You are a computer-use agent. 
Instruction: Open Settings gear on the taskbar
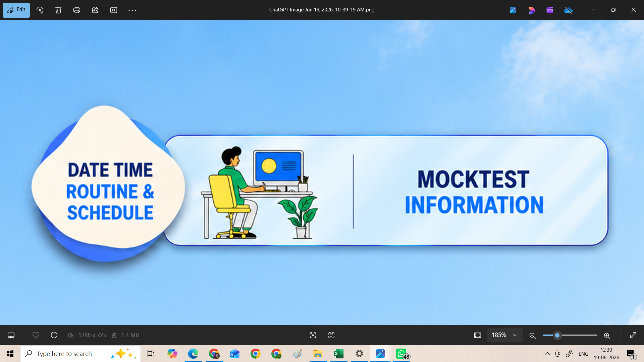tap(360, 354)
